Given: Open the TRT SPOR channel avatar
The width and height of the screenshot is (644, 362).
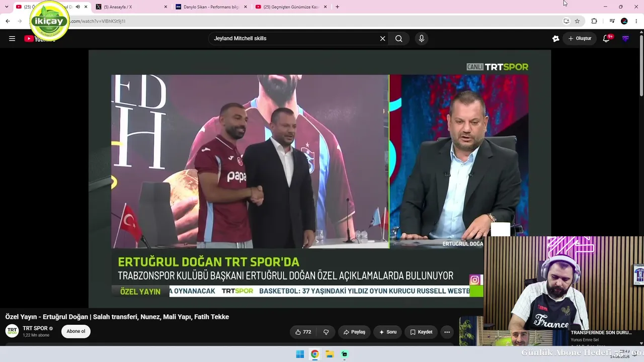Looking at the screenshot, I should (12, 331).
